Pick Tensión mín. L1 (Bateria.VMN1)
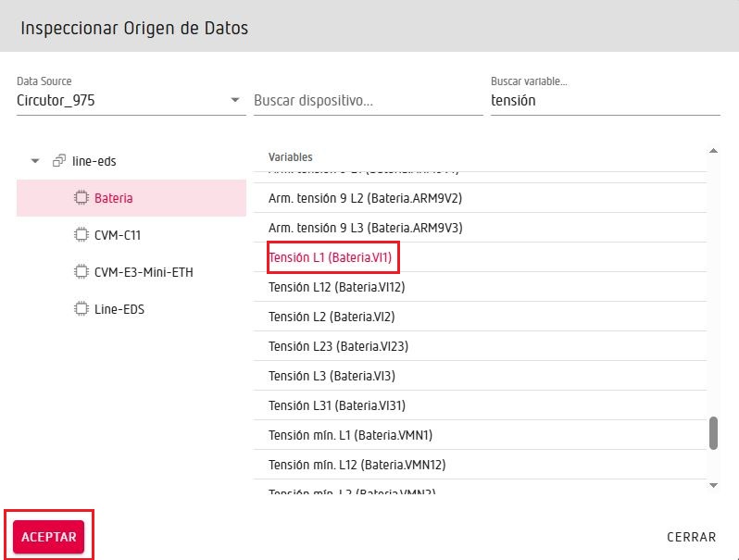The height and width of the screenshot is (560, 739). tap(480, 435)
